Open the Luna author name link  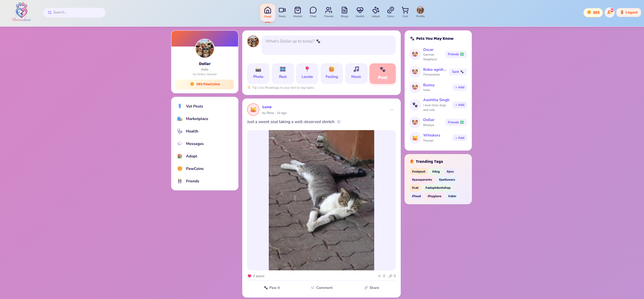(x=267, y=107)
